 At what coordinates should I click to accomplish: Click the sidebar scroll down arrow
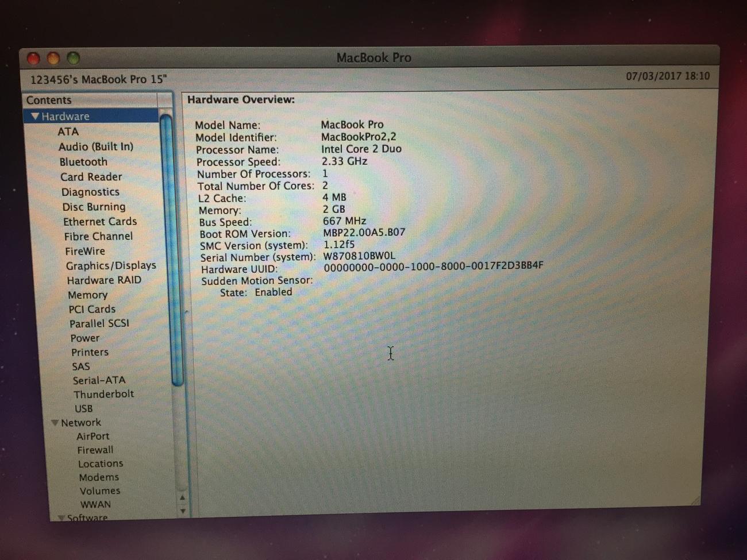(x=183, y=511)
